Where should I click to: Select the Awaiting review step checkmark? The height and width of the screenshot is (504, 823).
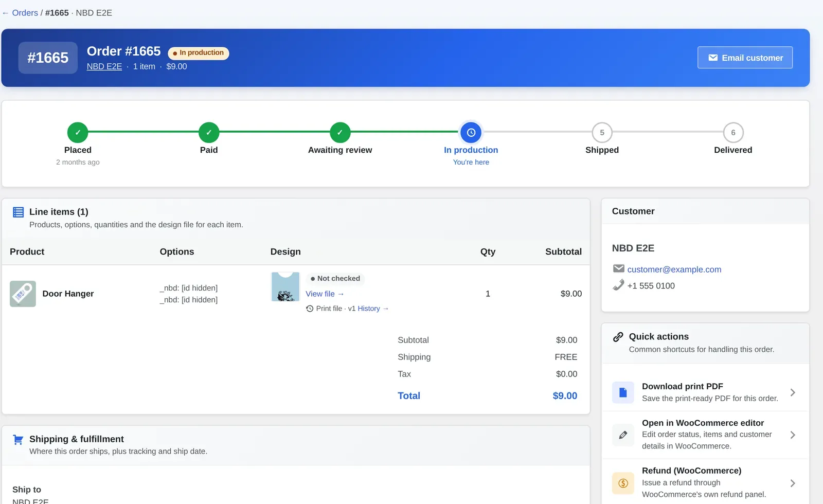coord(340,132)
